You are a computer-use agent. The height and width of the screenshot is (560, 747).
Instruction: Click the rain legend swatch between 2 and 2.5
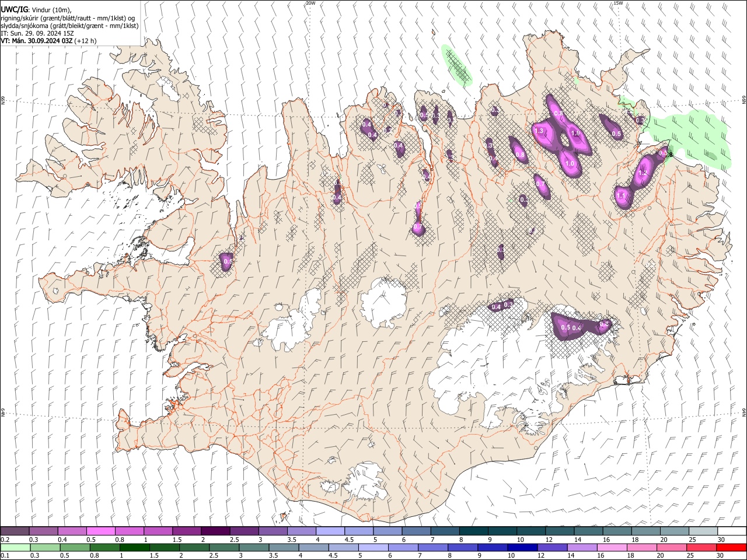coord(194,547)
